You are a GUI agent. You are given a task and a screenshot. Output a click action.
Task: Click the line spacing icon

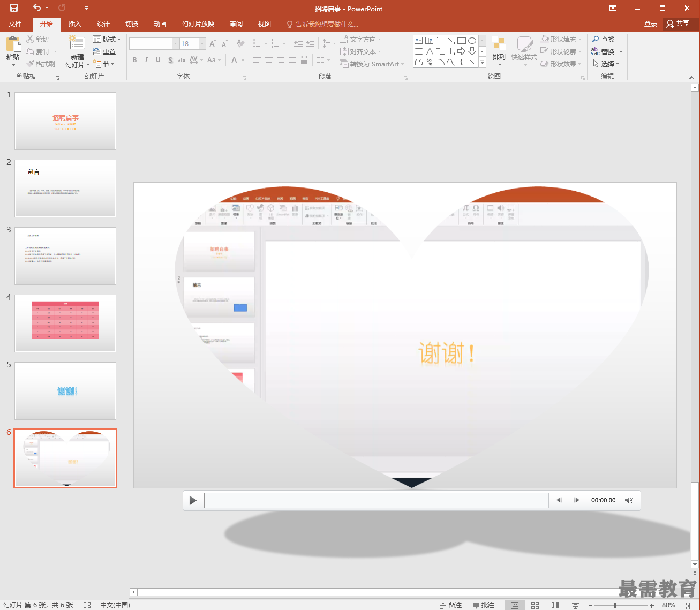coord(327,43)
